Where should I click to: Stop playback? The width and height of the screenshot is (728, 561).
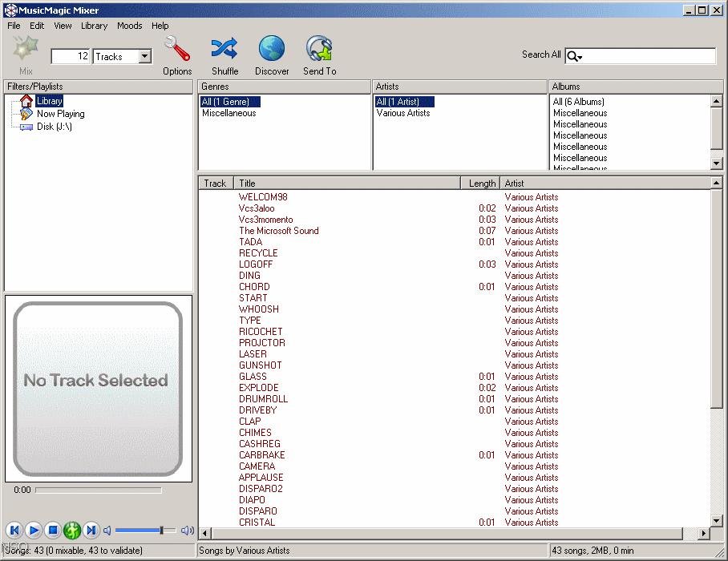53,530
